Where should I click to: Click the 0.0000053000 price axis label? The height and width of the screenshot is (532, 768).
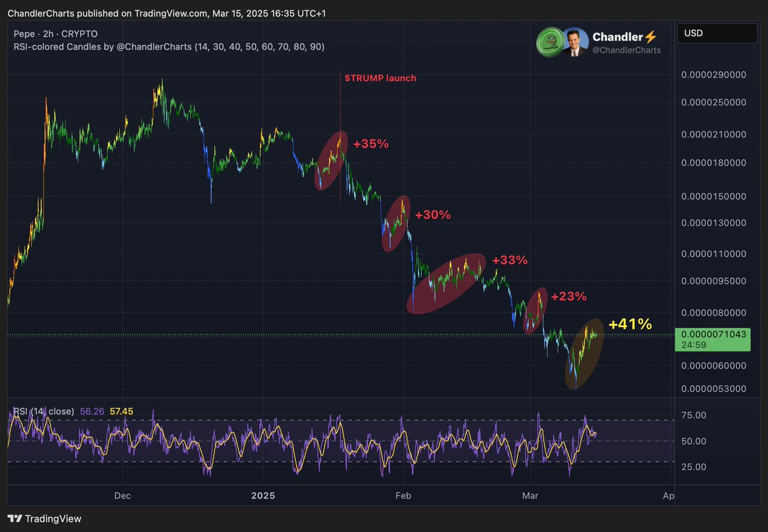click(x=714, y=389)
